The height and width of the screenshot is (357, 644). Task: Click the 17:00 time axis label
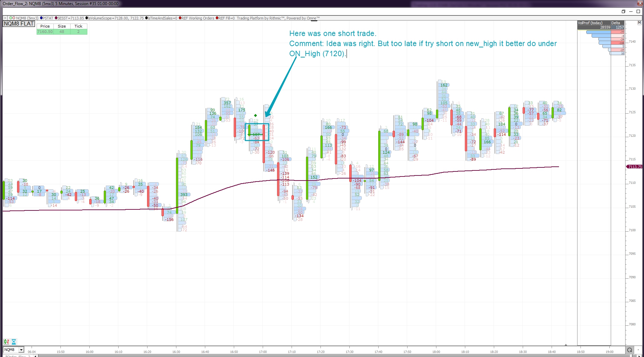(x=263, y=352)
